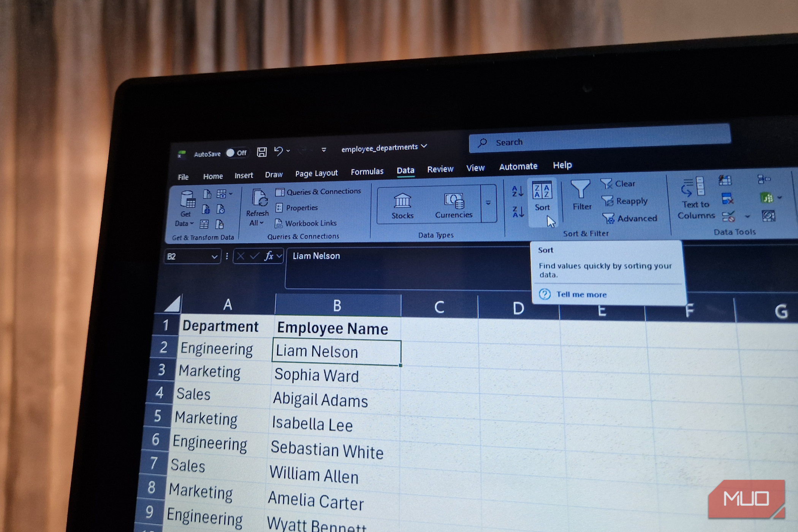The image size is (798, 532).
Task: Open Queries & Connections pane
Action: click(x=318, y=192)
